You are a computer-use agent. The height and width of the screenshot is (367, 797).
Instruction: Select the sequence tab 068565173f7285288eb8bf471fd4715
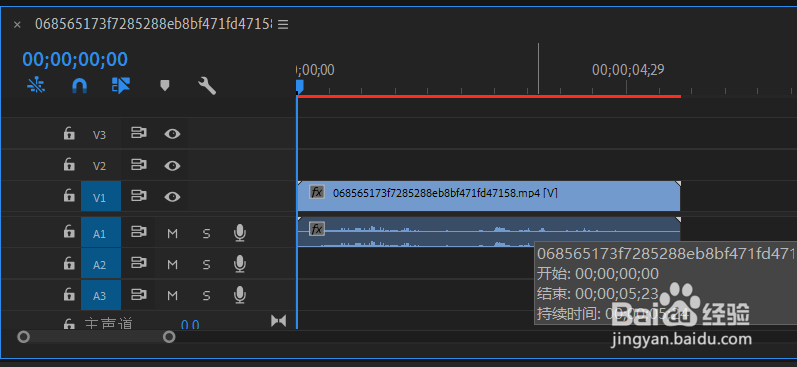pos(153,24)
